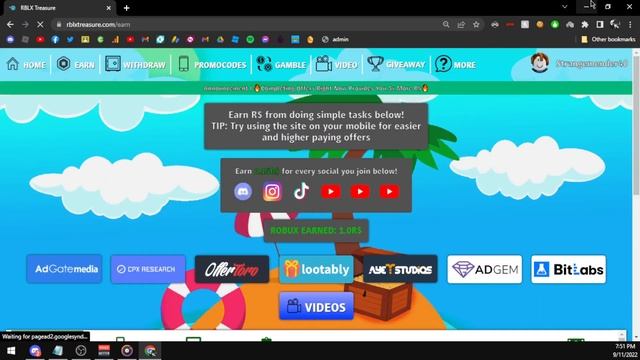Click the search magnifier in address bar
640x360 pixels.
click(x=446, y=24)
